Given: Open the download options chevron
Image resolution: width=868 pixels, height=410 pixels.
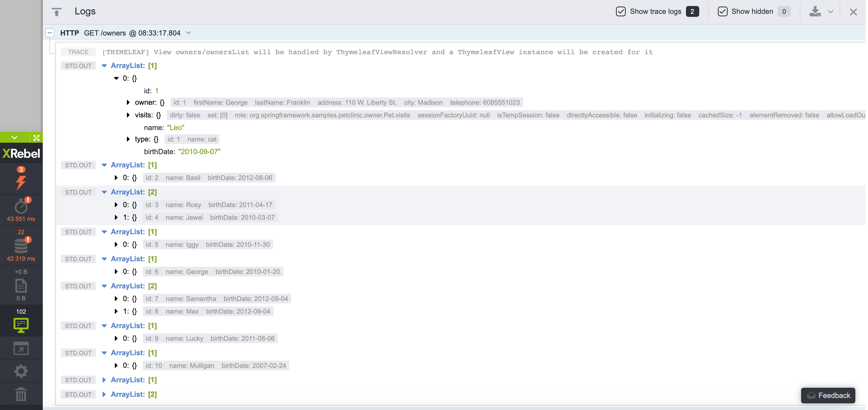Looking at the screenshot, I should (x=831, y=12).
